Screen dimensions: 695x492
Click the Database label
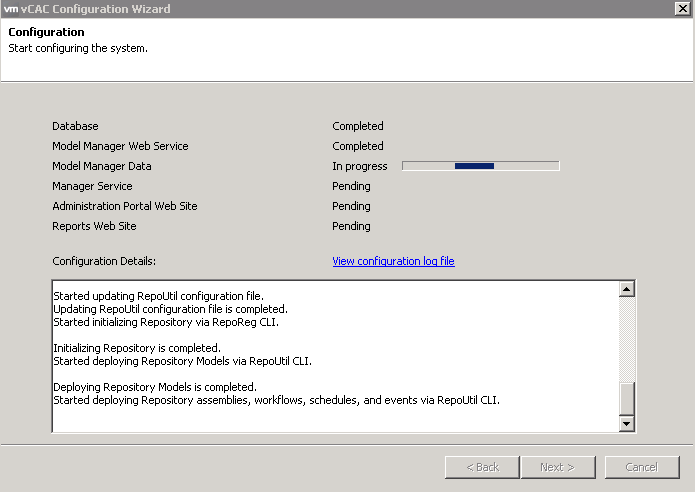[75, 126]
